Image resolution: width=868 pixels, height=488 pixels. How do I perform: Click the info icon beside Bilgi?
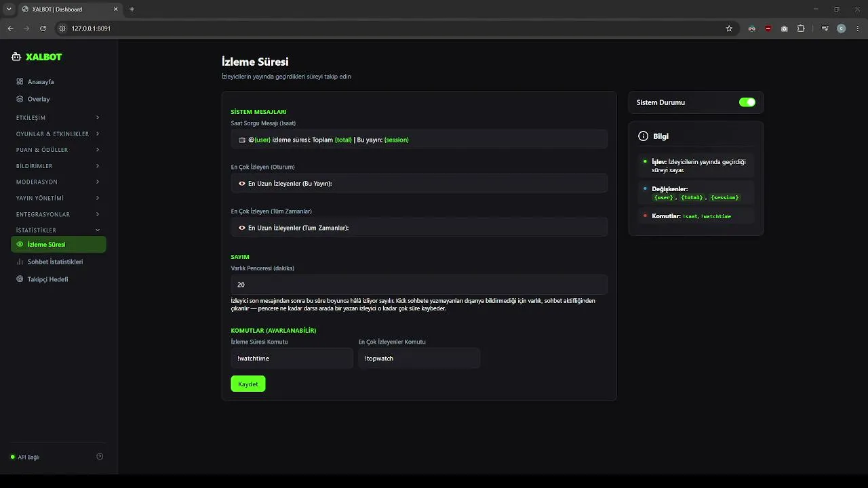(x=643, y=136)
